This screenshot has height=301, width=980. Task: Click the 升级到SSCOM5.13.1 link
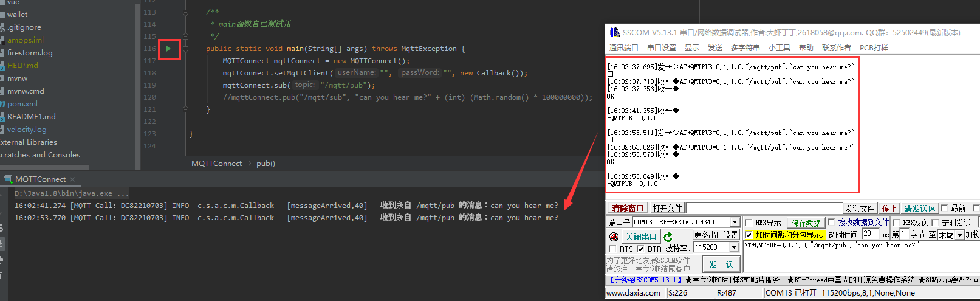pyautogui.click(x=645, y=280)
